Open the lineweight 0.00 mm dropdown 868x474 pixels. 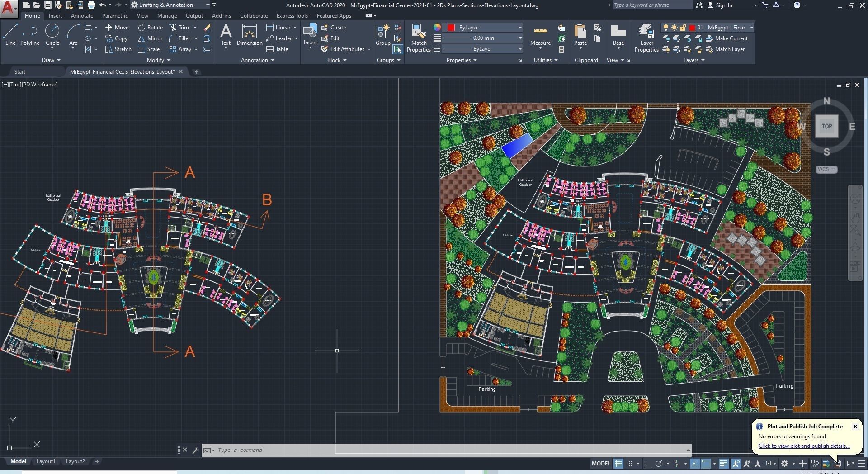click(483, 38)
